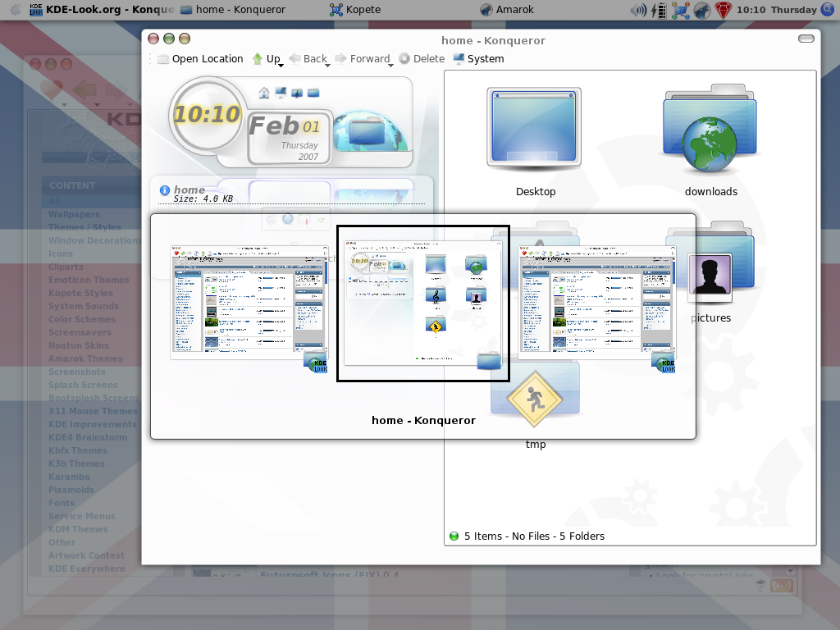Click the 'Size: 4.0 KB' text in sidebar
Screen dimensions: 840x630
[x=203, y=199]
